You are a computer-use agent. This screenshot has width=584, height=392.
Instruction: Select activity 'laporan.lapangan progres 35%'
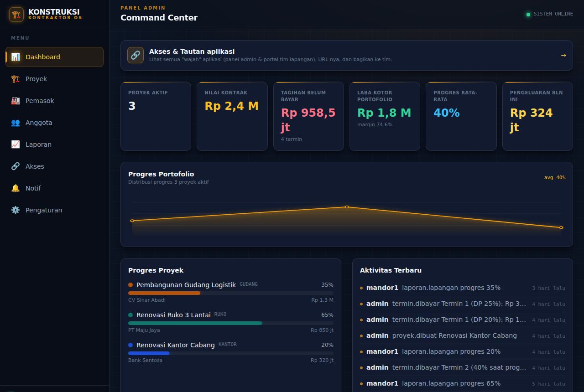(463, 288)
